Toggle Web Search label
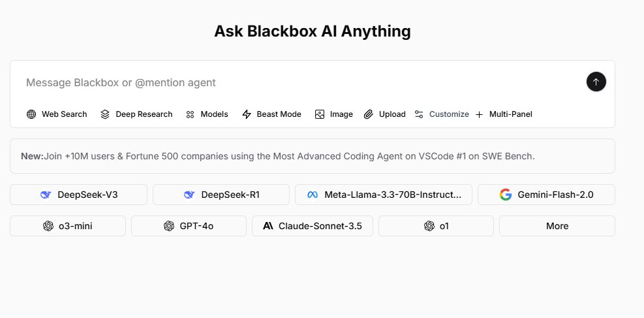 [x=64, y=114]
